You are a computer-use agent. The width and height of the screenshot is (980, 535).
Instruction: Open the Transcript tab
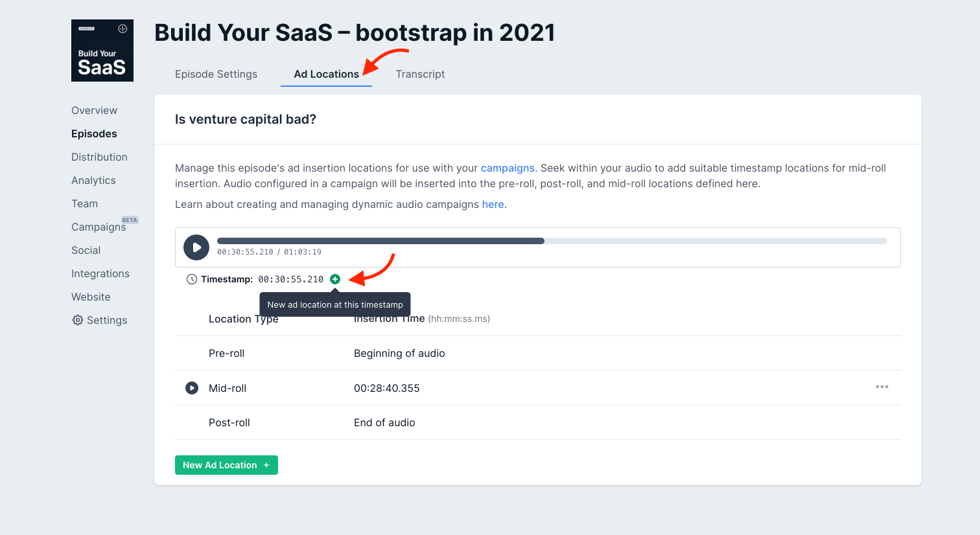pos(420,74)
